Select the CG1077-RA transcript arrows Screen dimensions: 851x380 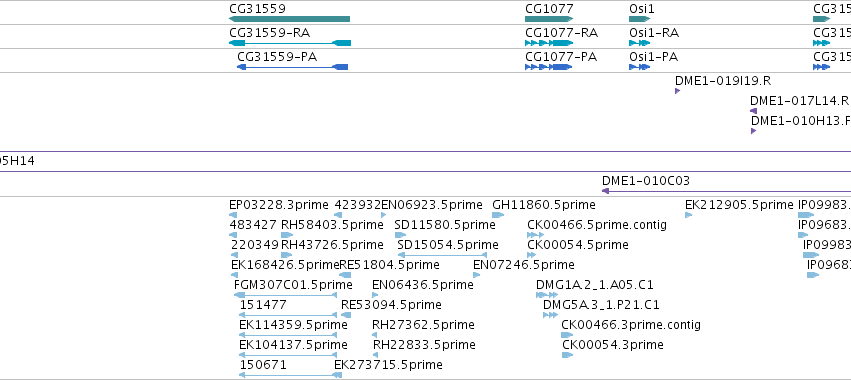[549, 43]
